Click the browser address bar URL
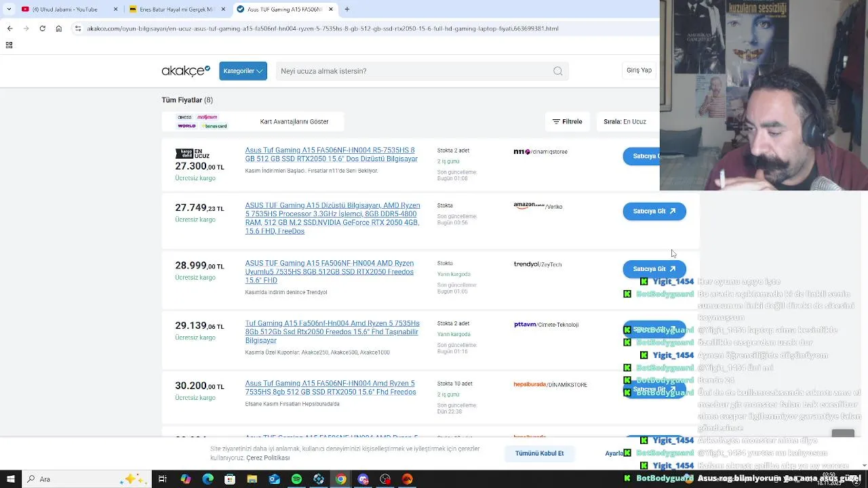This screenshot has height=488, width=868. tap(323, 28)
